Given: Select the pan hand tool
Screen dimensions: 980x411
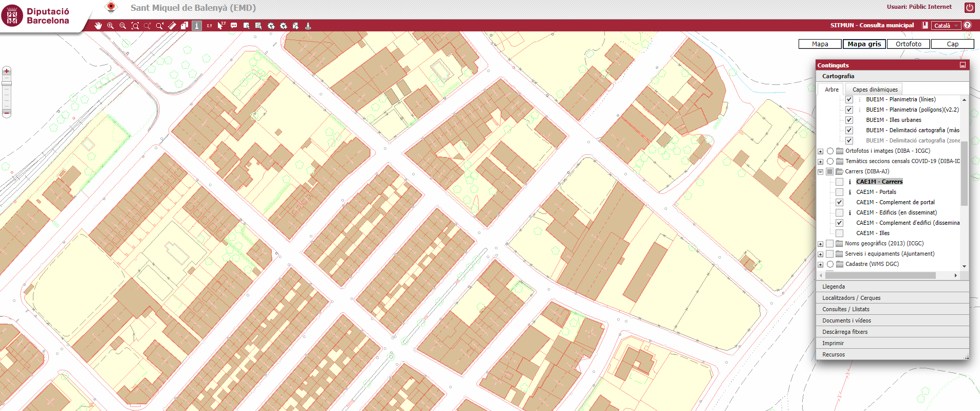Looking at the screenshot, I should click(x=98, y=26).
